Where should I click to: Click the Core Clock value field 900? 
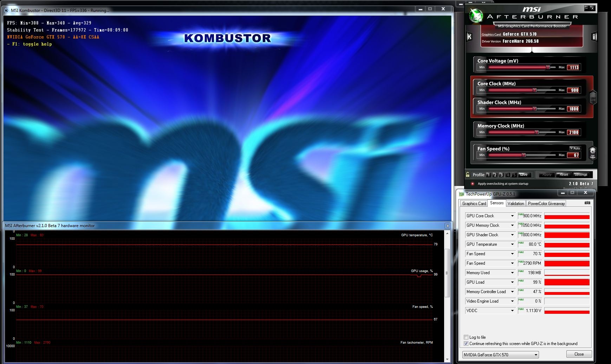(x=573, y=90)
